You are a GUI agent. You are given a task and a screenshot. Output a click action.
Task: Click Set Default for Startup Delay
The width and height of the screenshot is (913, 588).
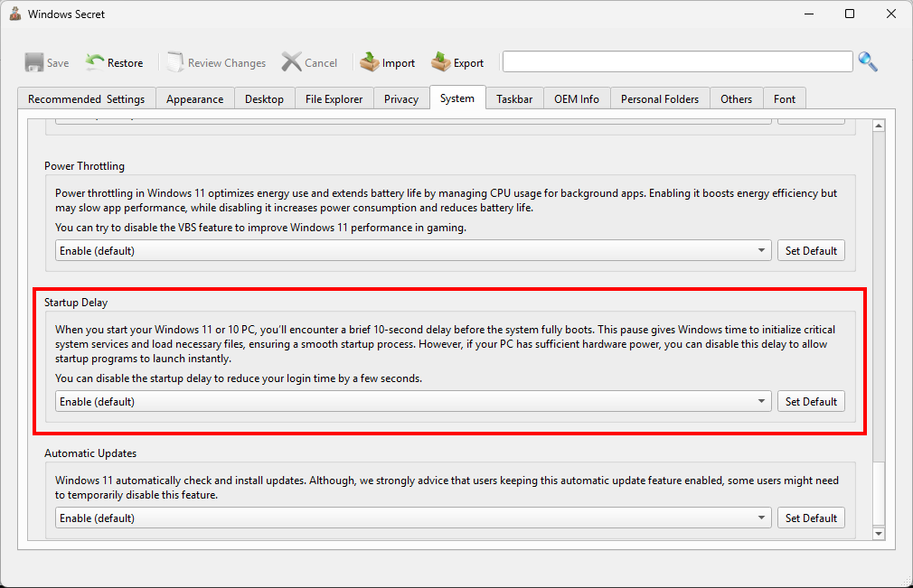pyautogui.click(x=811, y=401)
